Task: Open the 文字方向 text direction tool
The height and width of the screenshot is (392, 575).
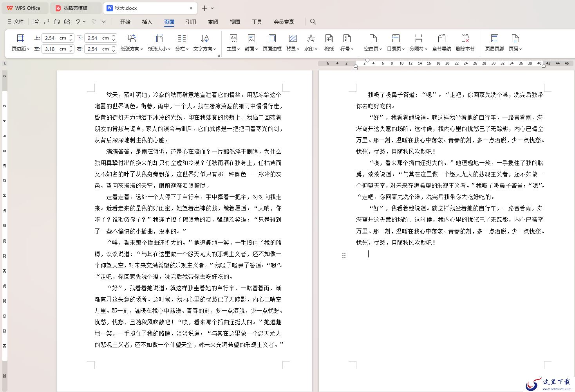Action: click(x=204, y=43)
